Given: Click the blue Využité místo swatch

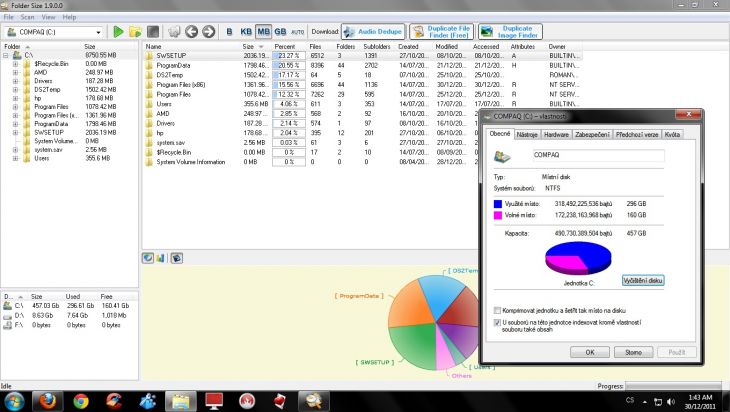Looking at the screenshot, I should point(498,204).
